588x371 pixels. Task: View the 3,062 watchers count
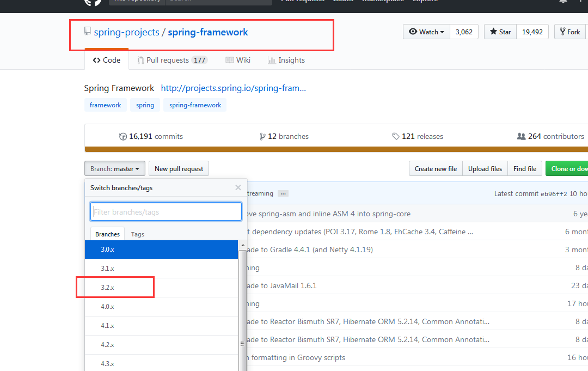click(x=464, y=32)
